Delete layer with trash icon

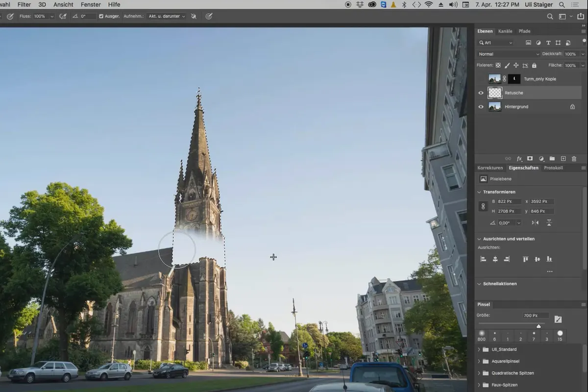[x=574, y=159]
